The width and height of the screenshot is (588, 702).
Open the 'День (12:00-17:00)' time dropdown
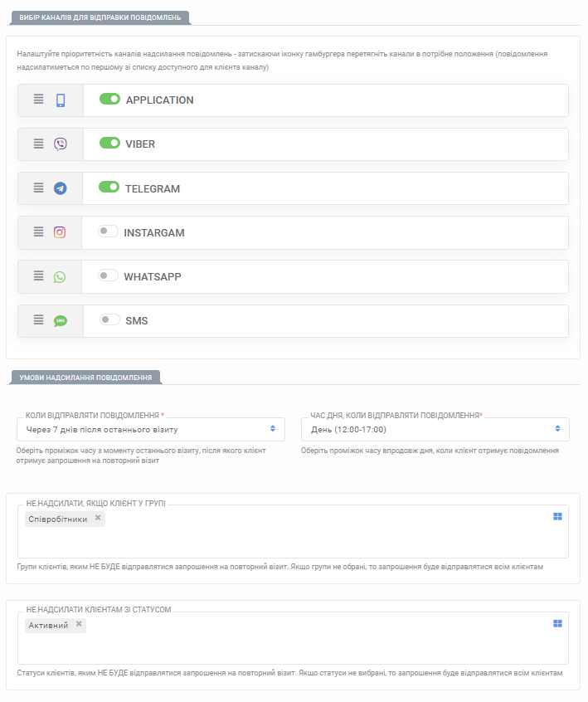coord(435,429)
